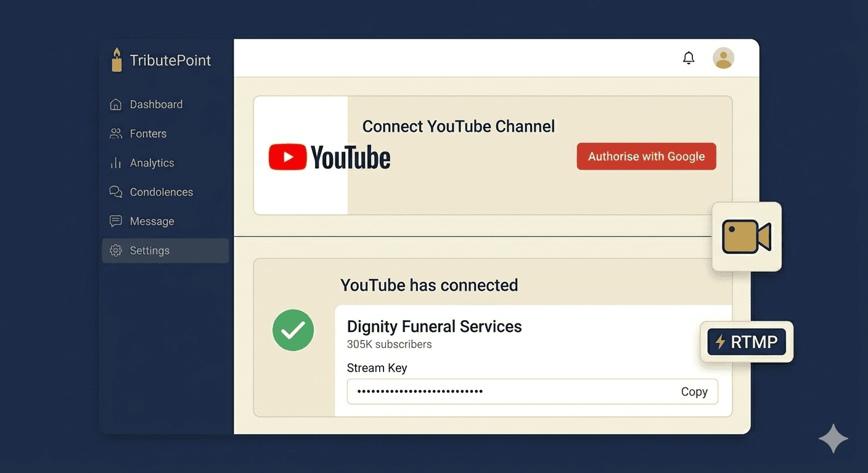
Task: Click the Settings gear icon
Action: pos(116,250)
